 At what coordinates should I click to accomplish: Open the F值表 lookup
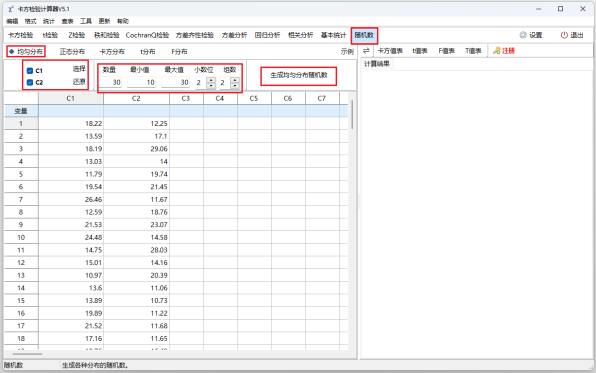[447, 51]
